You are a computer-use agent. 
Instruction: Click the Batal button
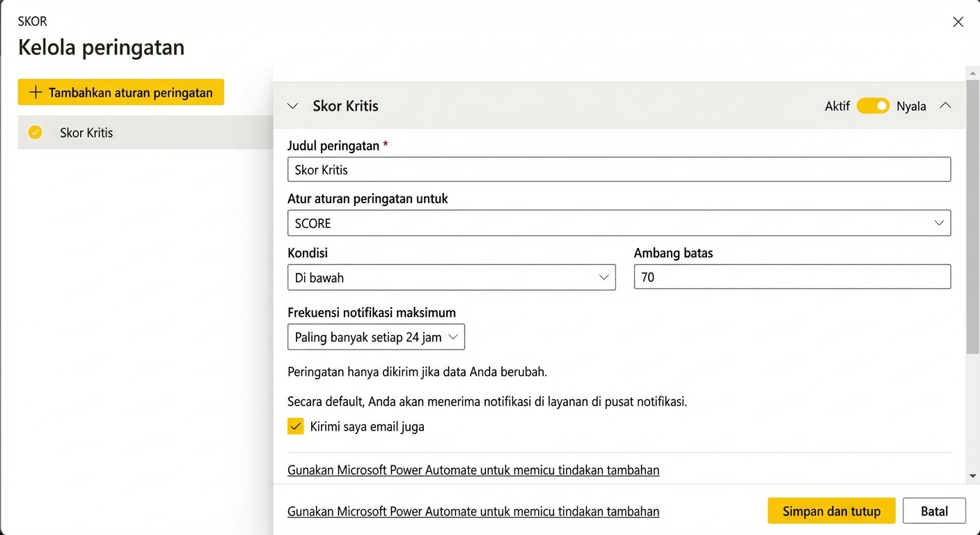pyautogui.click(x=934, y=511)
